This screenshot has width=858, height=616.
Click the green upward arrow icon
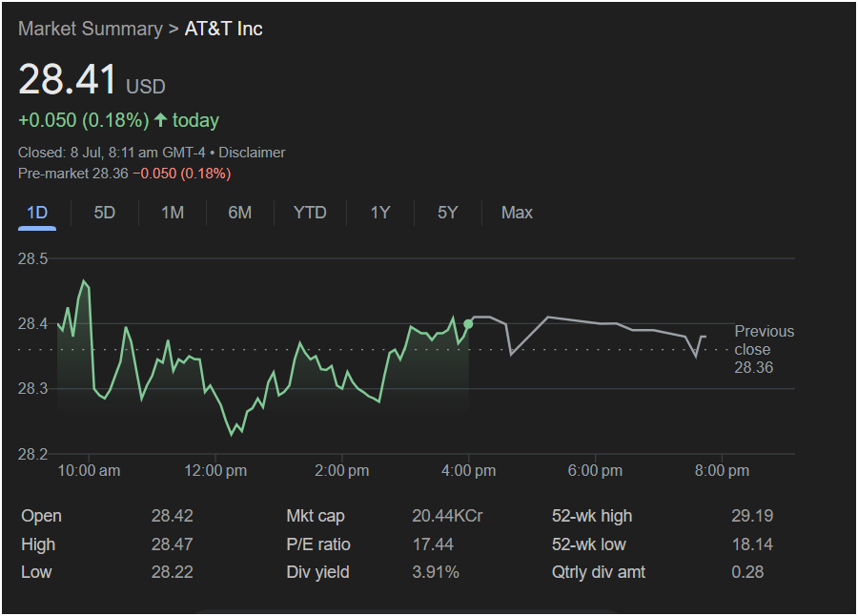pos(160,120)
